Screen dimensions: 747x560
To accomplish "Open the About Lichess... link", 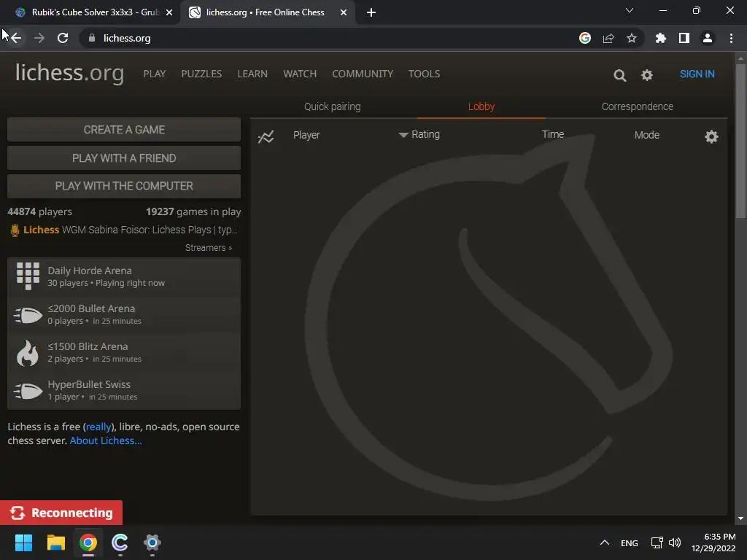I will click(106, 440).
